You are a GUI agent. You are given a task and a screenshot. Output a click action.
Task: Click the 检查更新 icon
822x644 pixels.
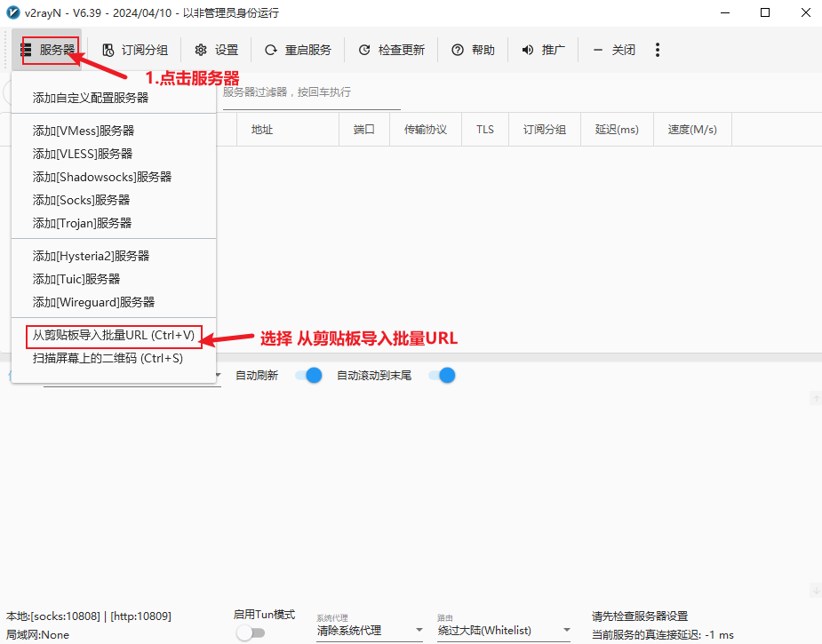tap(364, 50)
